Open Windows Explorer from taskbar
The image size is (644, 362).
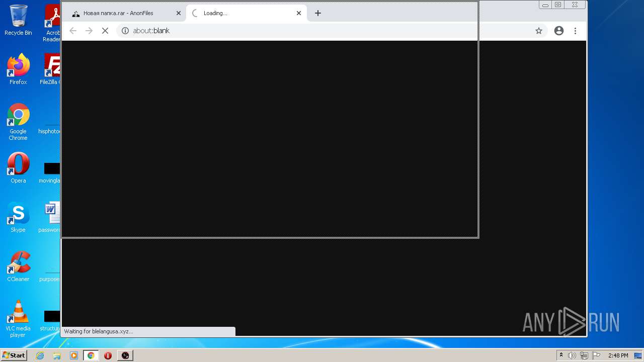[x=57, y=355]
